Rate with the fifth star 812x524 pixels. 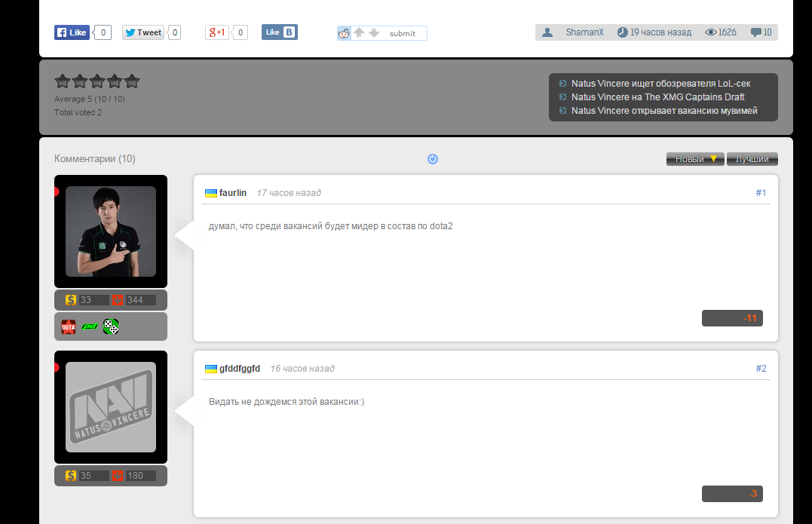coord(132,81)
